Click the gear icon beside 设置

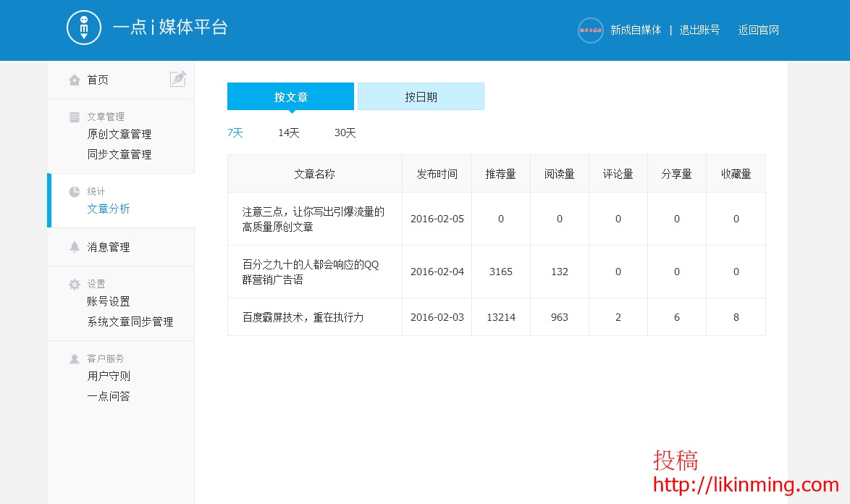pyautogui.click(x=75, y=284)
